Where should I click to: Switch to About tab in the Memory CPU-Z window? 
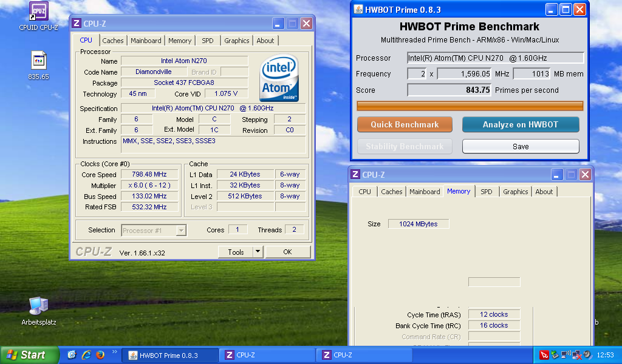(544, 192)
